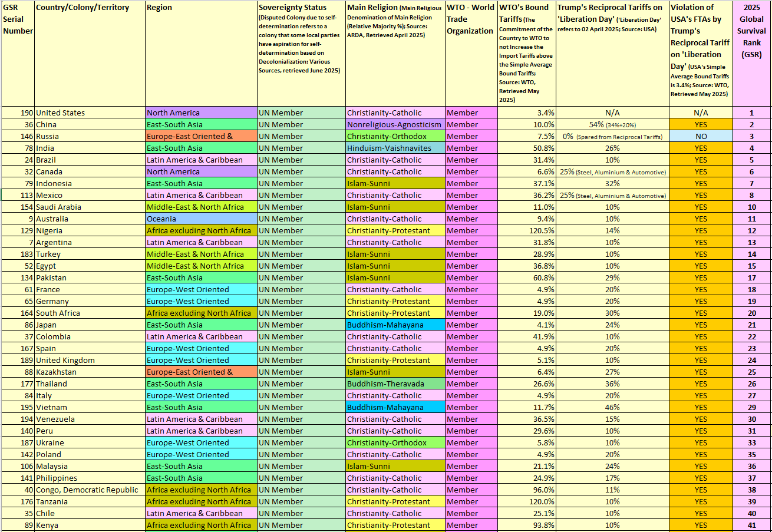The image size is (772, 532).
Task: Click Indonesia's '37.1%' bound tariff cell
Action: [526, 183]
